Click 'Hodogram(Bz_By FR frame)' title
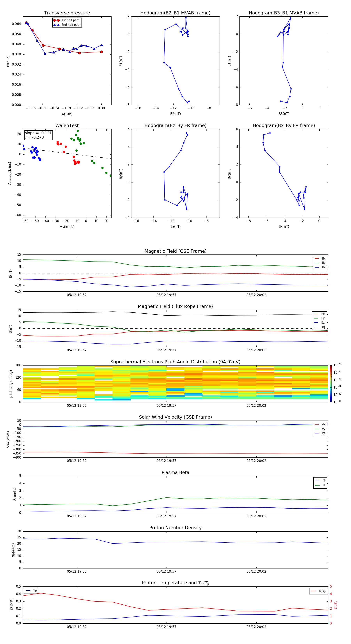The width and height of the screenshot is (351, 644). (x=175, y=125)
